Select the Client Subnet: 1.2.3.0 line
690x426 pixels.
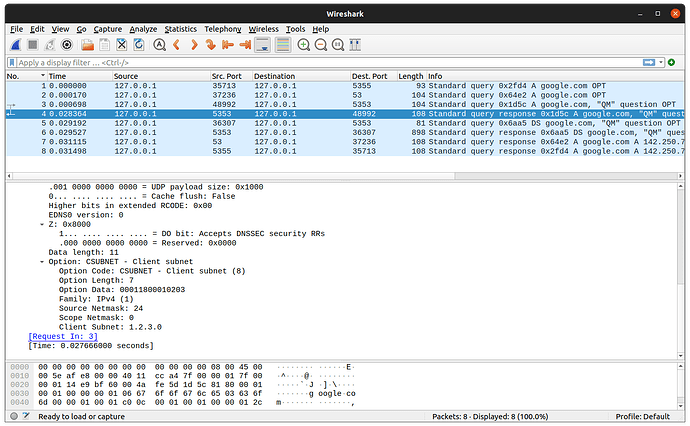pos(110,327)
